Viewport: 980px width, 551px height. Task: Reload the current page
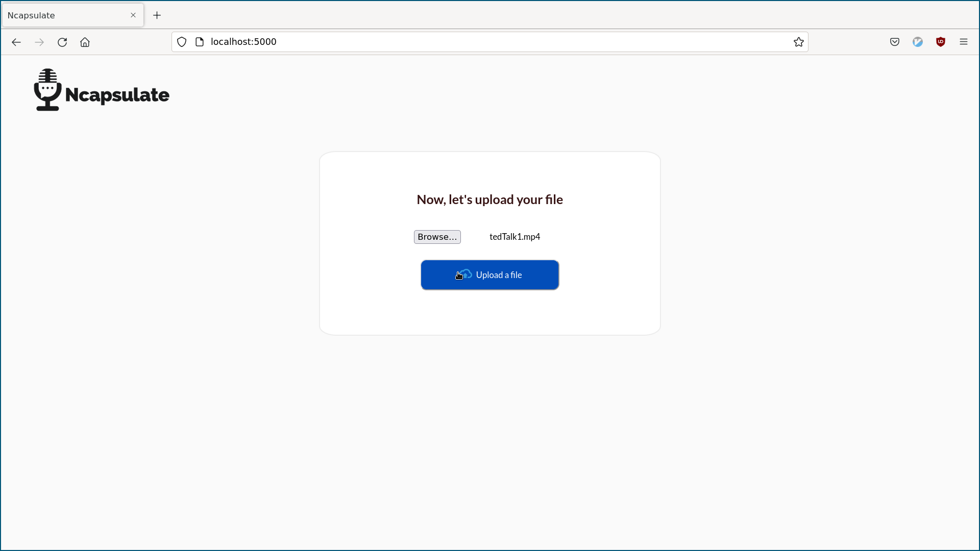pyautogui.click(x=62, y=42)
